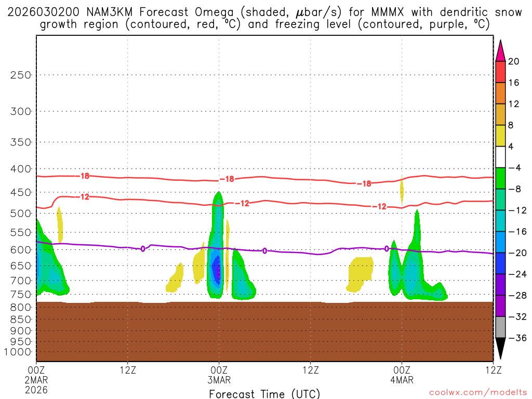The image size is (532, 399).
Task: Click the small yellow patch above 00Z 4MAR
Action: (x=402, y=191)
